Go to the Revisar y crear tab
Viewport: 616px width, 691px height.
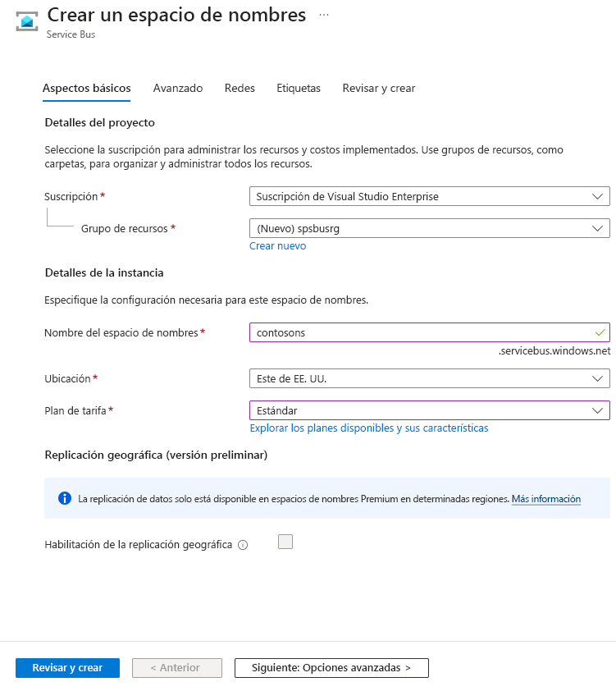tap(379, 88)
